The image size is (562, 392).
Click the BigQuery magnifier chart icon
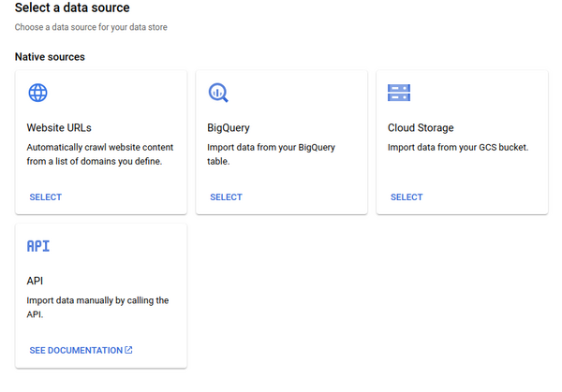point(218,93)
